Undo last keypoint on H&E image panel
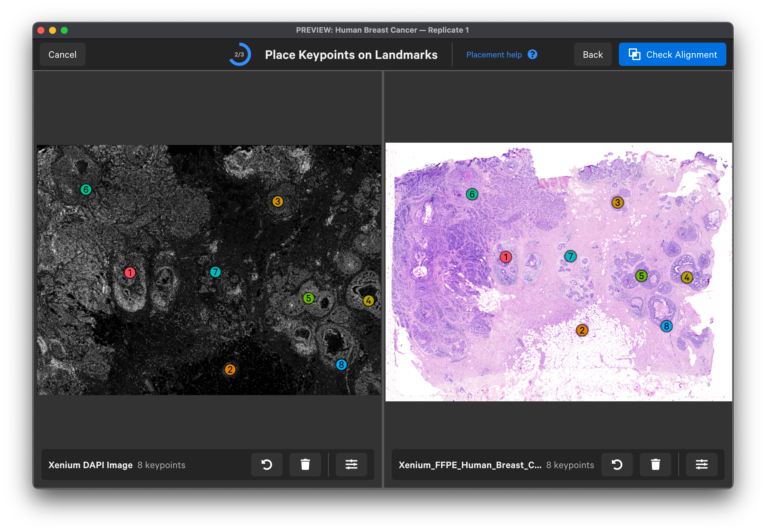This screenshot has width=766, height=532. (617, 465)
